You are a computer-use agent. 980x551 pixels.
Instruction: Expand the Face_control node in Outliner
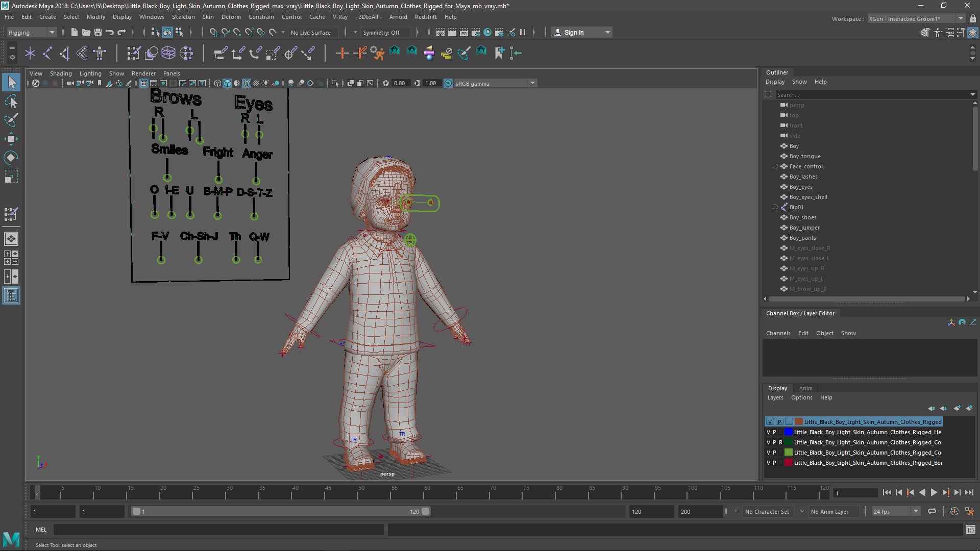pyautogui.click(x=775, y=166)
